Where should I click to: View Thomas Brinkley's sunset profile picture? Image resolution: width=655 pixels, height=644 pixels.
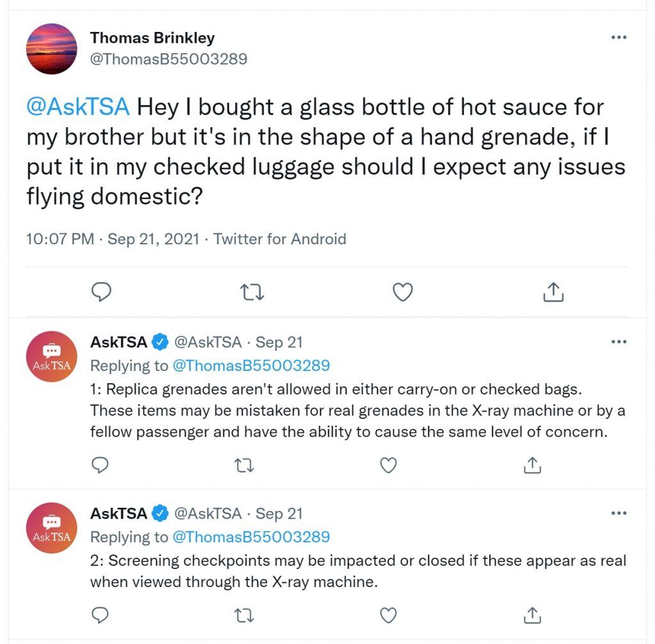coord(51,49)
